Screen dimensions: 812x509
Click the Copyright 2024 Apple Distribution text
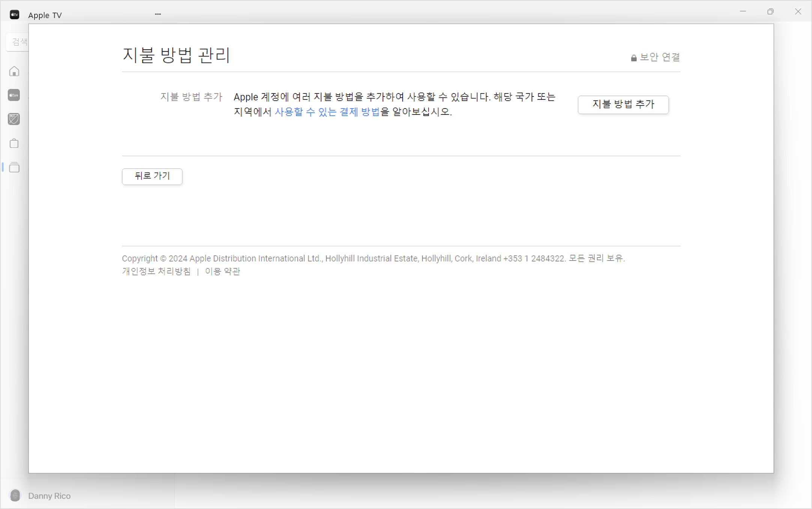[373, 258]
